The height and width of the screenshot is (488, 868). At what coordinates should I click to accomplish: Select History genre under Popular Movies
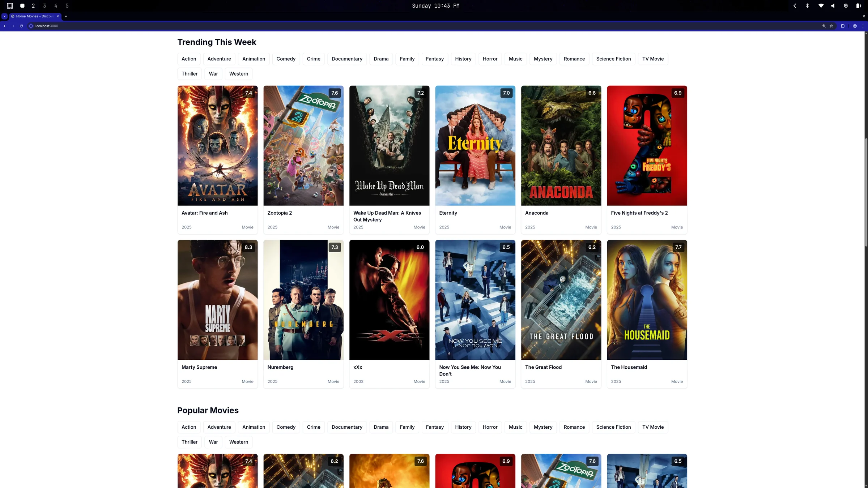(x=463, y=427)
